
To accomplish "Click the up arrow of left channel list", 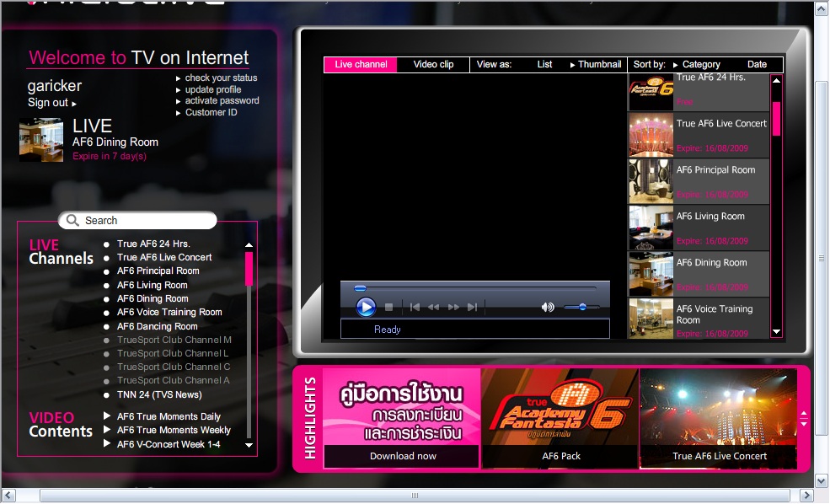I will pyautogui.click(x=249, y=245).
